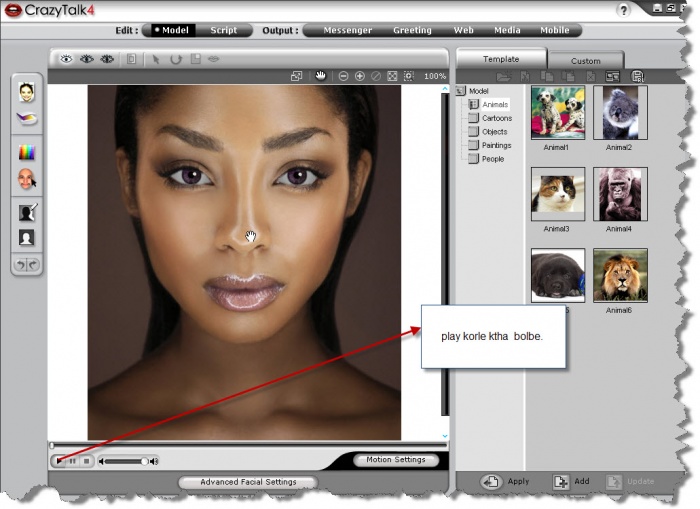Click the open folder icon in template toolbar
Screen dimensions: 700x509
(x=504, y=77)
